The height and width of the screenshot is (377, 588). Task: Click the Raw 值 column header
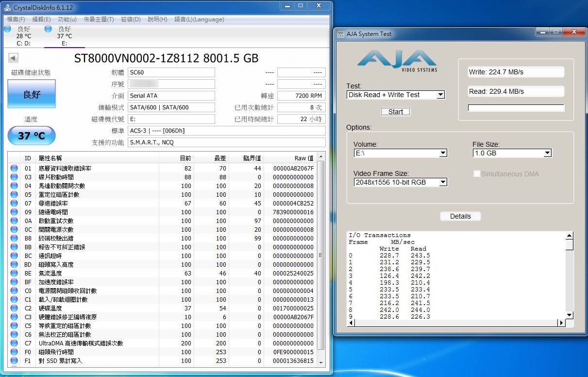290,158
